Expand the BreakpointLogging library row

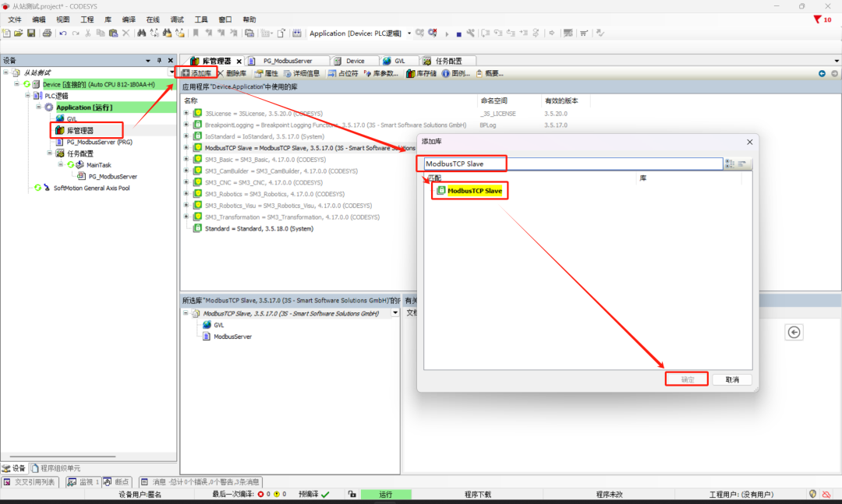tap(186, 125)
